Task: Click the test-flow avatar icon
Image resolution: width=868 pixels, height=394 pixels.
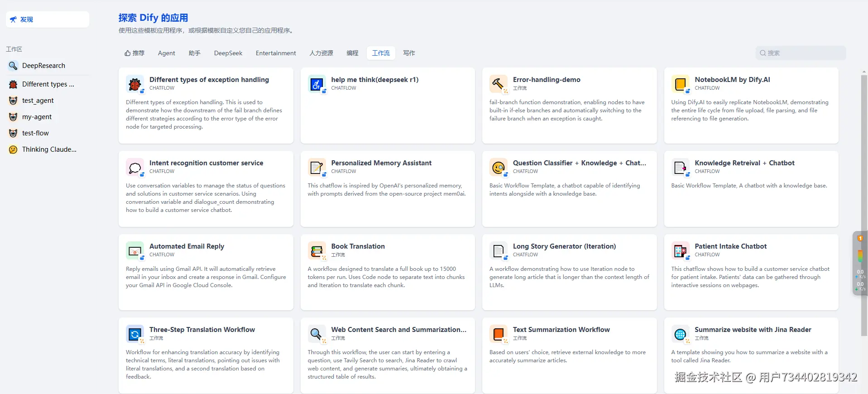Action: pyautogui.click(x=13, y=133)
